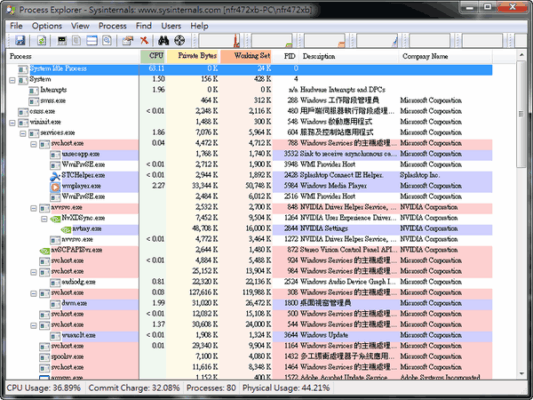This screenshot has width=533, height=400.
Task: Collapse the NvXDSync.exe tree node
Action: point(44,219)
